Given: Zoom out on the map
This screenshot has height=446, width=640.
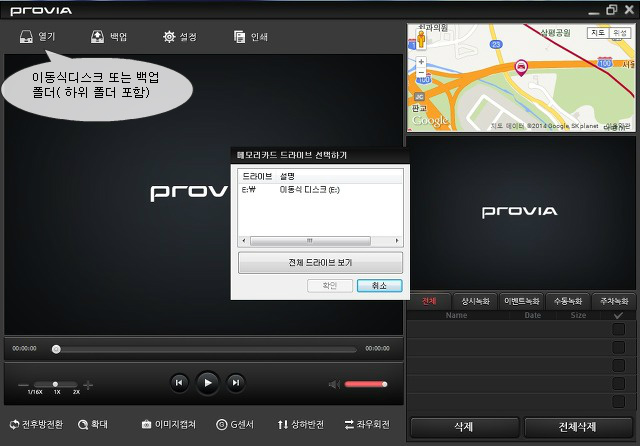Looking at the screenshot, I should (421, 72).
